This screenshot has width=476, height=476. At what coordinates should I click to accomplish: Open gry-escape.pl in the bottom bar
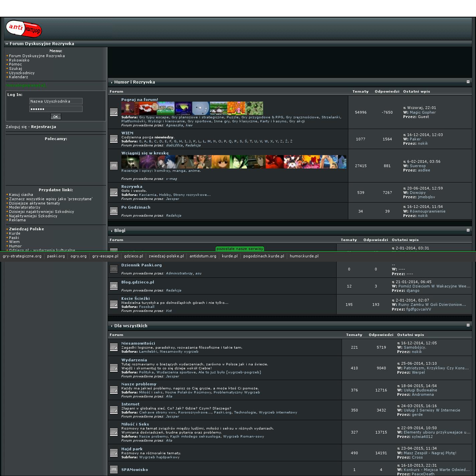pos(105,256)
